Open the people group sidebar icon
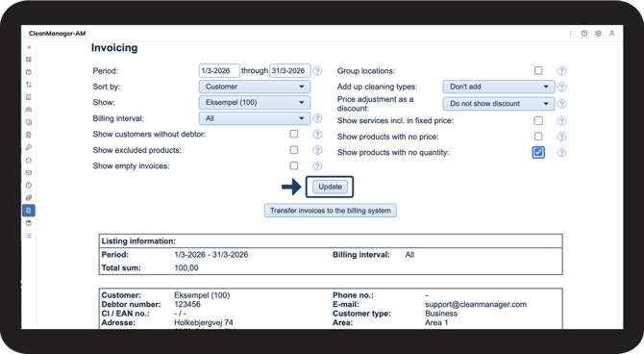Viewport: 644px width, 354px height. 29,110
